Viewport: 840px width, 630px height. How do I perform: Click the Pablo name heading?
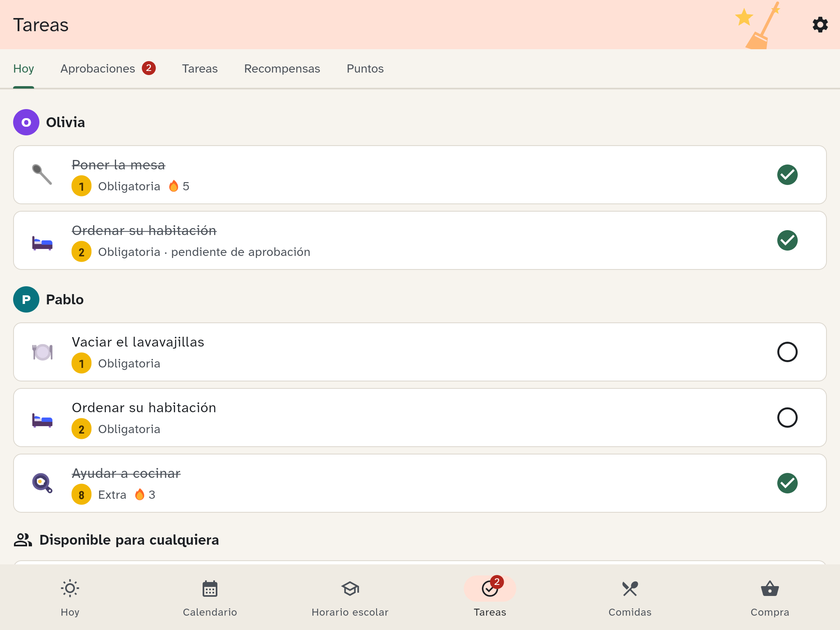(x=65, y=299)
